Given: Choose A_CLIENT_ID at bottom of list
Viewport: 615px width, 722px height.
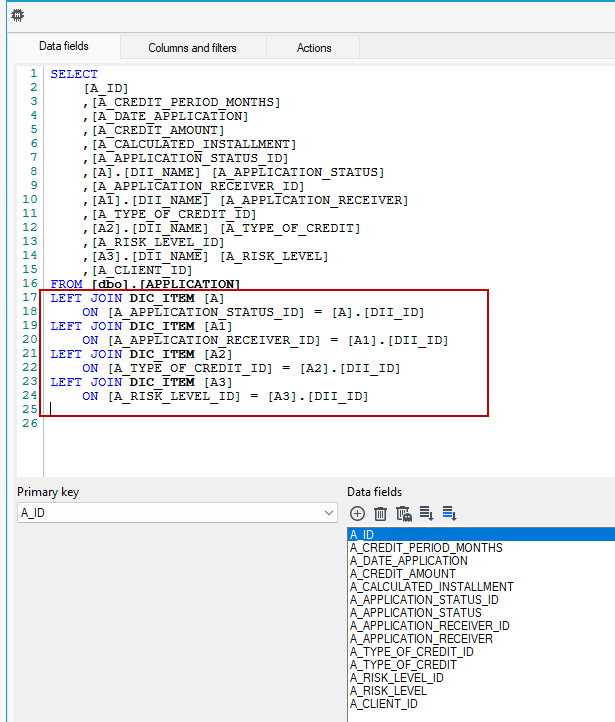Looking at the screenshot, I should pos(383,704).
